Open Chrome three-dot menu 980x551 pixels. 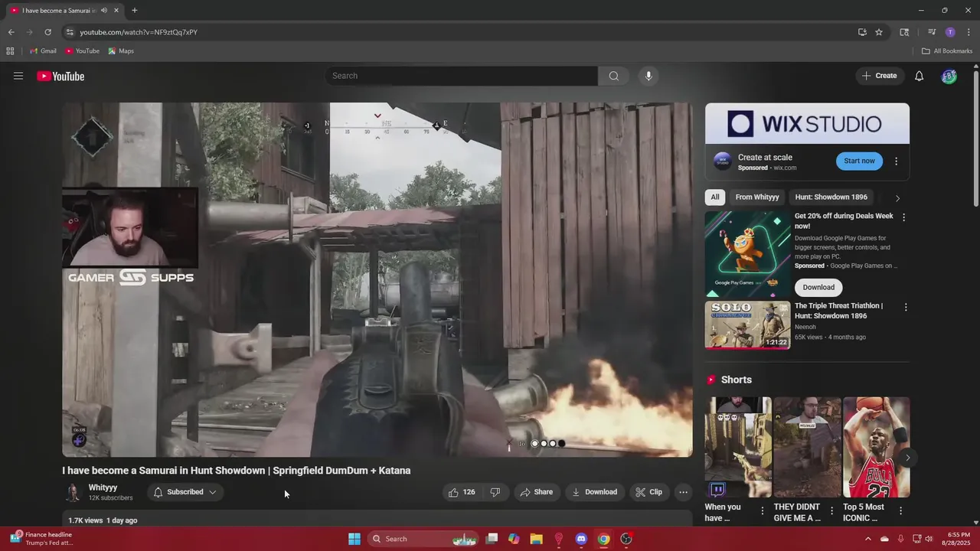(968, 32)
